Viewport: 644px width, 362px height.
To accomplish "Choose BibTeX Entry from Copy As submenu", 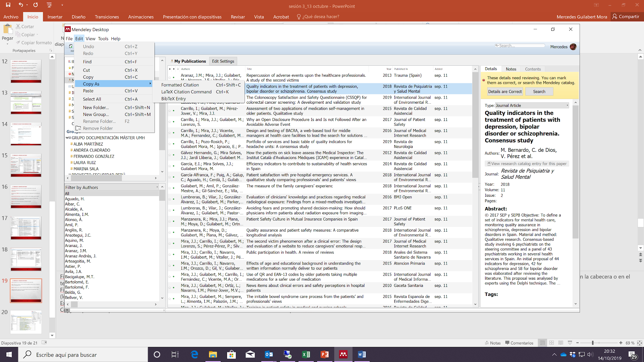I will (x=174, y=99).
